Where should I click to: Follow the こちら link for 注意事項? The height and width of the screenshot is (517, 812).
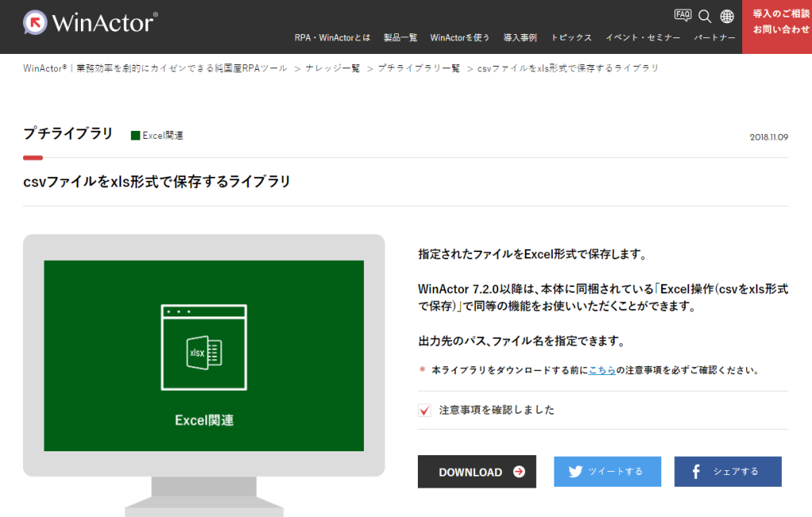pos(602,370)
